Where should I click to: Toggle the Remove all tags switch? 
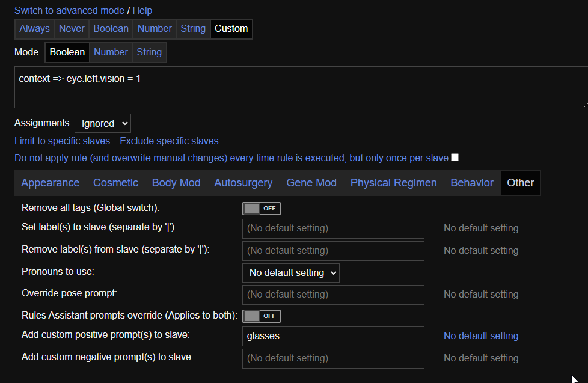[x=261, y=209]
